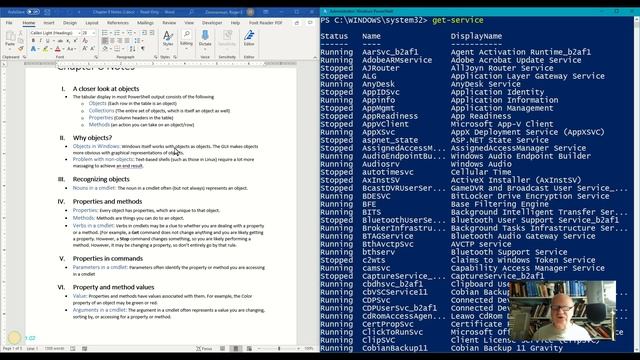Toggle Underline formatting

point(48,41)
